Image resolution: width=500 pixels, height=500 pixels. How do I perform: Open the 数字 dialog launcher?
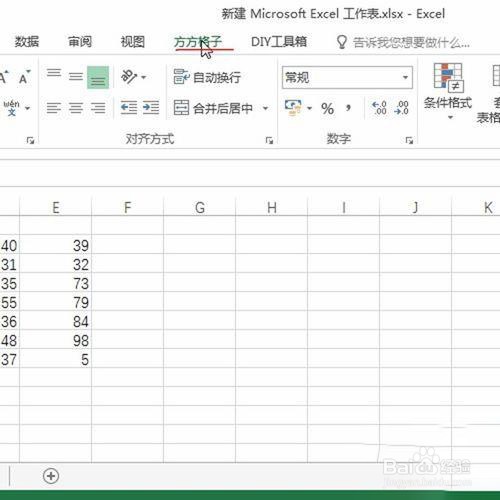coord(409,140)
